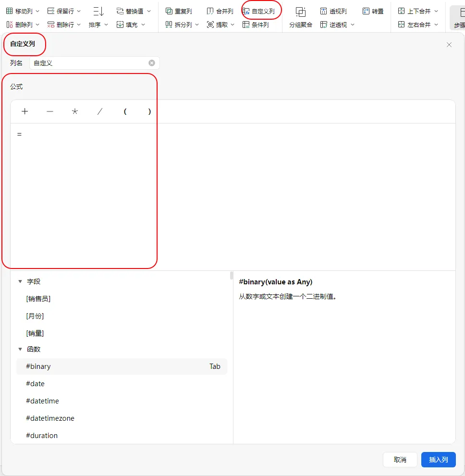Select the #datetimezone function

122,418
